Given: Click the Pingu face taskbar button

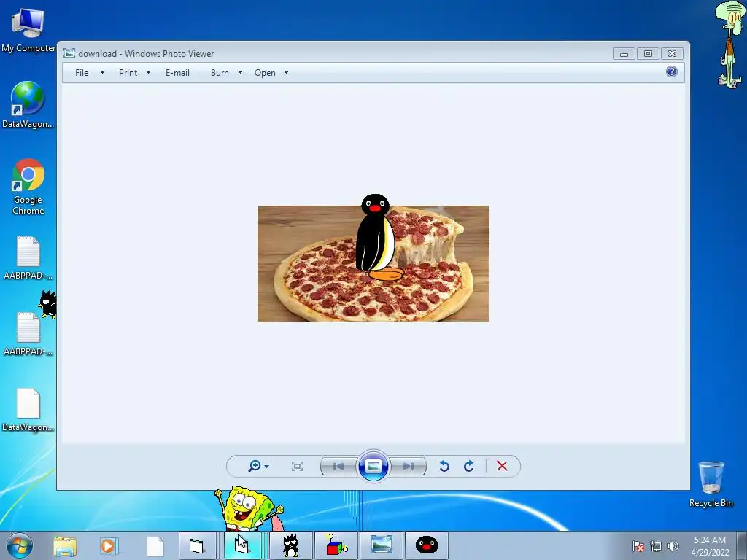Looking at the screenshot, I should (x=426, y=545).
